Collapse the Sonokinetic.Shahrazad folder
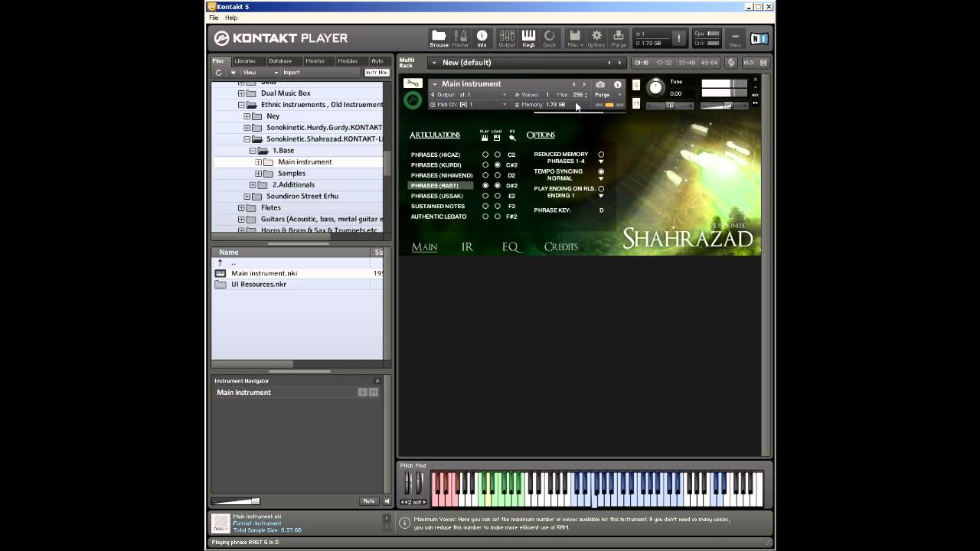The width and height of the screenshot is (980, 551). 247,139
